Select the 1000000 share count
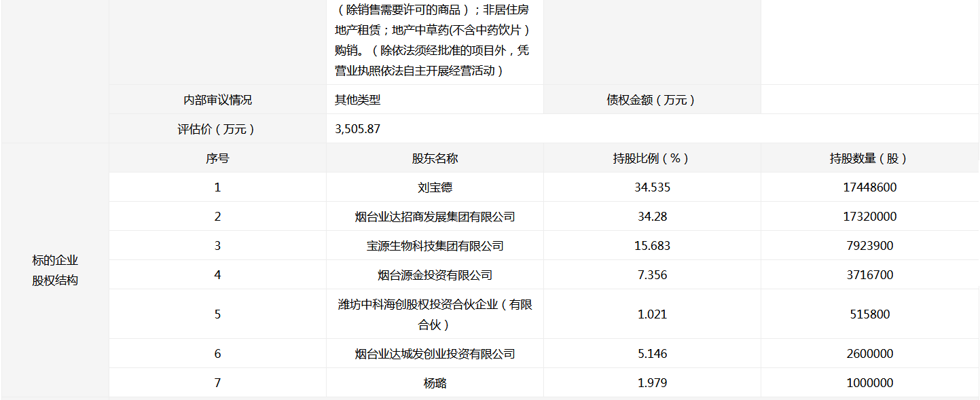The image size is (980, 400). coord(870,383)
